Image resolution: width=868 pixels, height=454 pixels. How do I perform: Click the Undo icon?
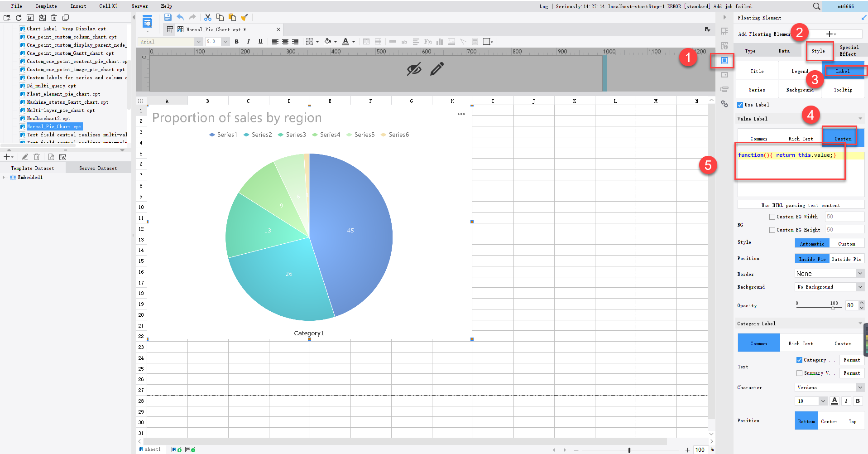180,17
